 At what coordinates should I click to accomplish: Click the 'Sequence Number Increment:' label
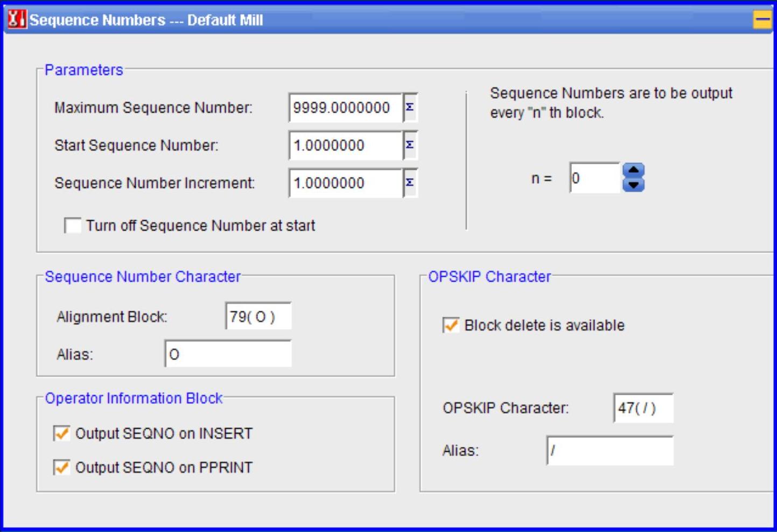pyautogui.click(x=155, y=183)
